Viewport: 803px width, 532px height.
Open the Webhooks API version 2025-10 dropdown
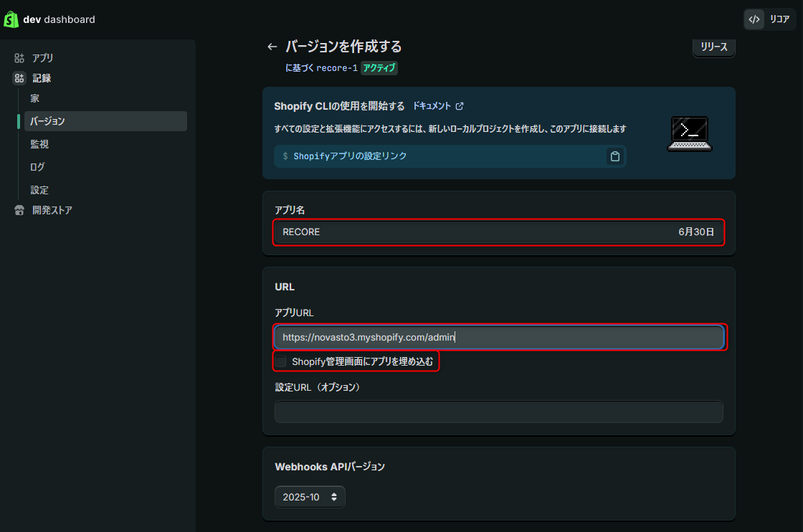tap(310, 497)
